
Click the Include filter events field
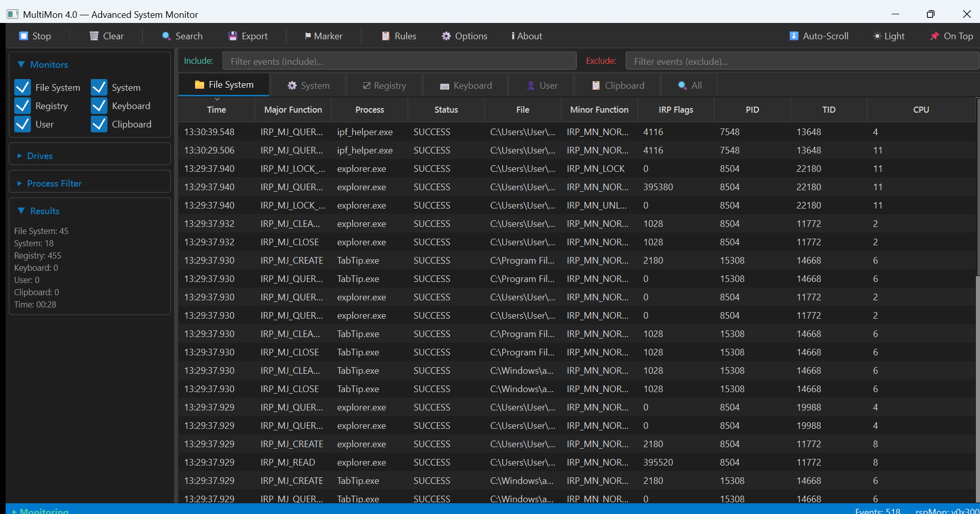[400, 61]
